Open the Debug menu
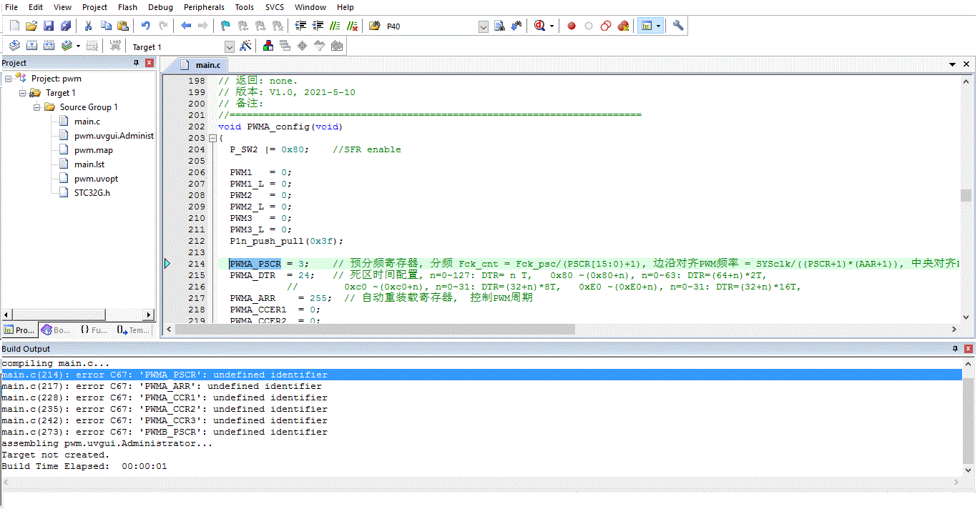The height and width of the screenshot is (509, 980). (x=160, y=7)
